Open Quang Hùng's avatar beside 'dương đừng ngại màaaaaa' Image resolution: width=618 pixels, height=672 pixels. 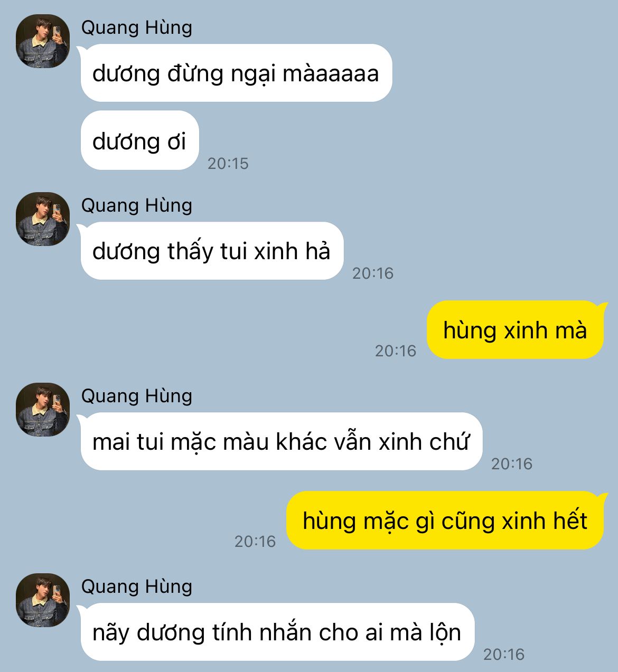coord(42,41)
